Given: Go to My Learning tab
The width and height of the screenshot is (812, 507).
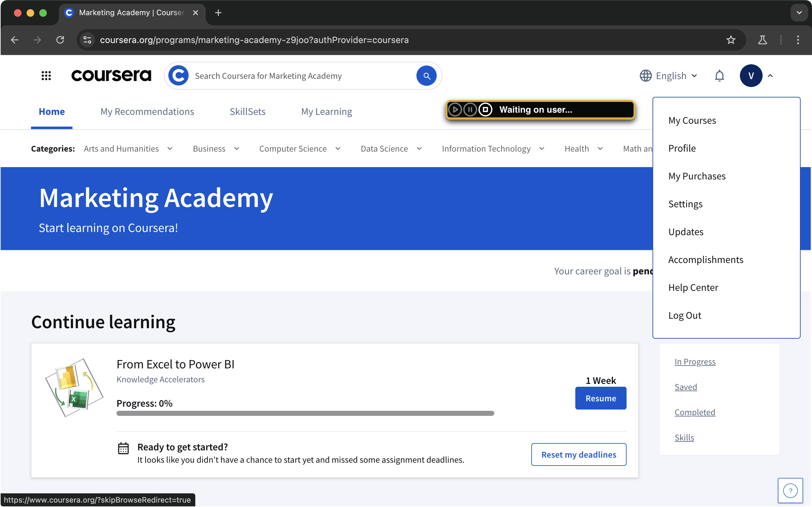Looking at the screenshot, I should pyautogui.click(x=327, y=112).
